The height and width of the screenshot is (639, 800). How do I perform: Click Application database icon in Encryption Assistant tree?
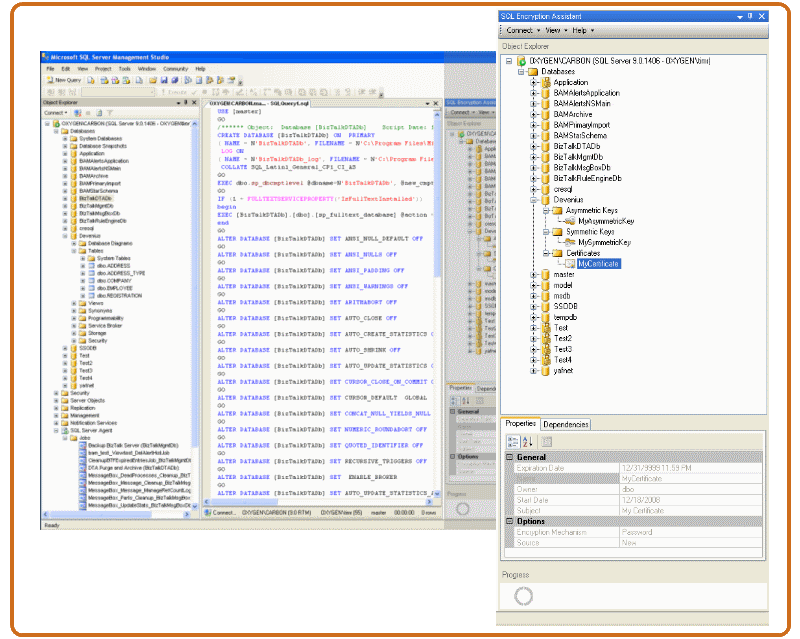click(545, 82)
